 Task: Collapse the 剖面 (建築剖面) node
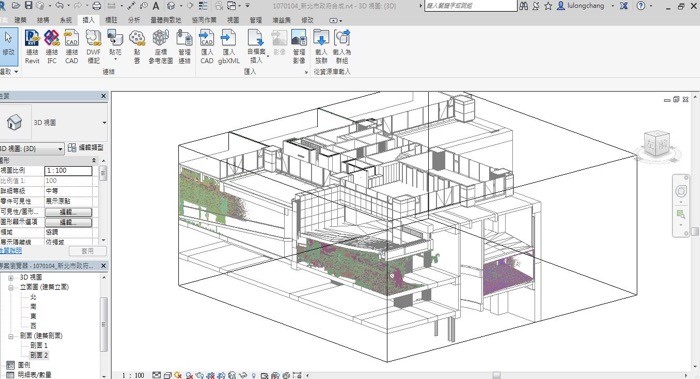tap(11, 336)
